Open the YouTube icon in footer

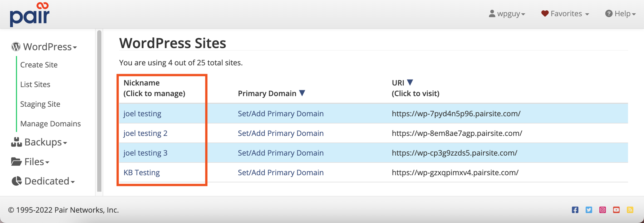click(x=616, y=210)
